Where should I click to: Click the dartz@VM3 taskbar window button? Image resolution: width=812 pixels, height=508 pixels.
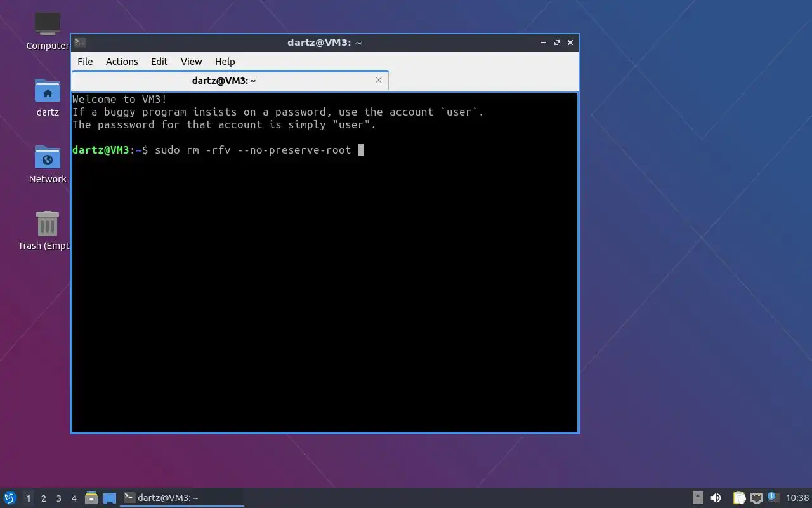click(x=183, y=498)
